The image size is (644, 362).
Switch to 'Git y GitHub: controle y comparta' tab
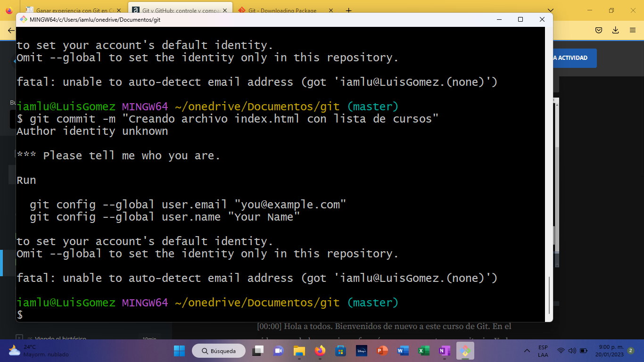180,10
